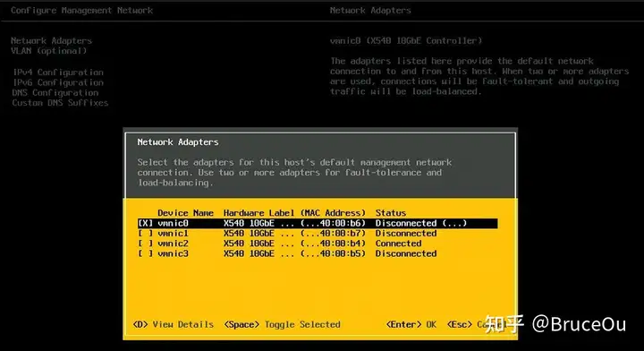Click Disconnected status of vmnic1
This screenshot has width=644, height=351.
(406, 234)
